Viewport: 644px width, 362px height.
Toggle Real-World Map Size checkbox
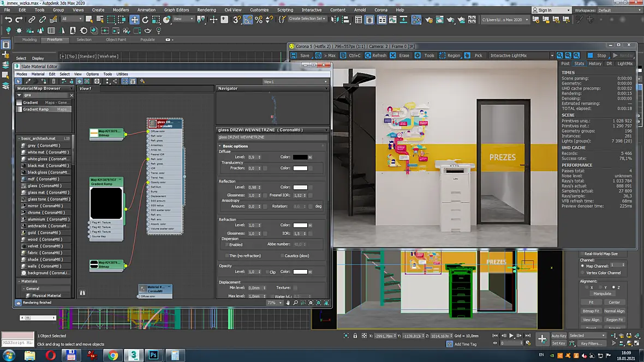click(582, 254)
